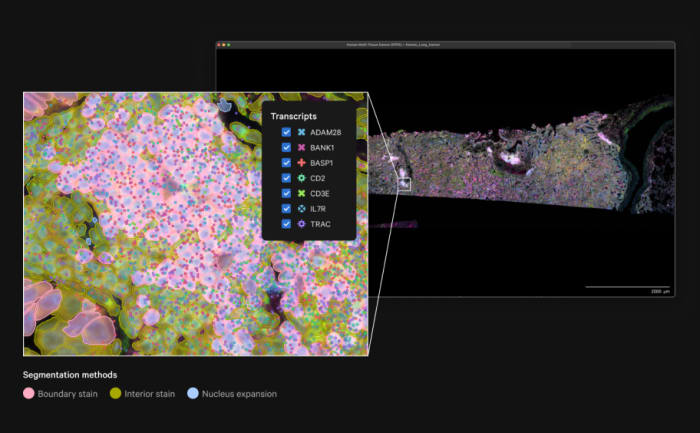Close the tissue viewer window
Screen dimensions: 700x433
(221, 44)
